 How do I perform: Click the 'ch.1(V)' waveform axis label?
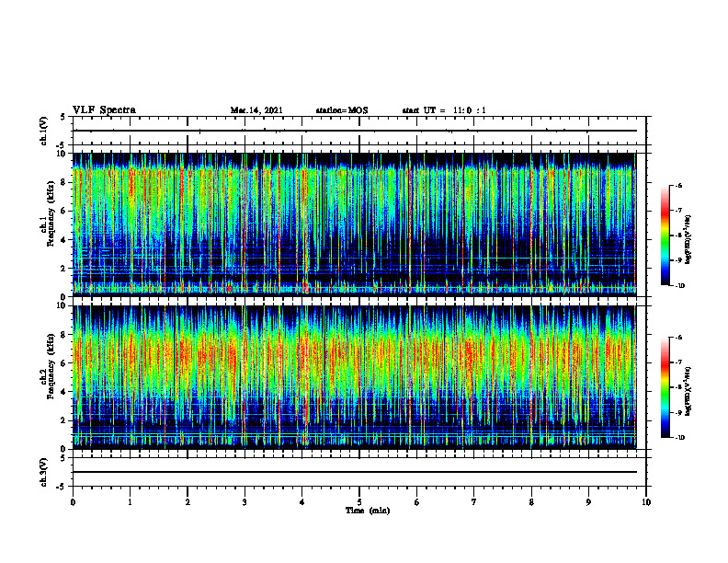click(x=44, y=131)
